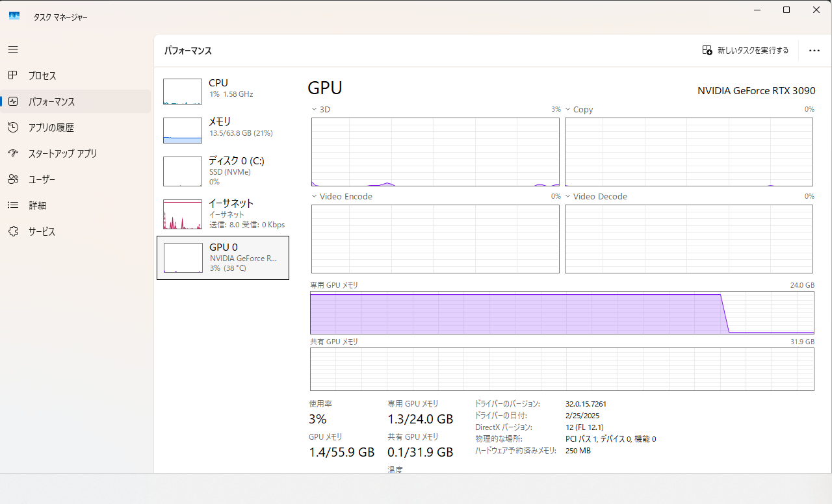Open サービス gear icon
Image resolution: width=832 pixels, height=504 pixels.
(x=13, y=231)
